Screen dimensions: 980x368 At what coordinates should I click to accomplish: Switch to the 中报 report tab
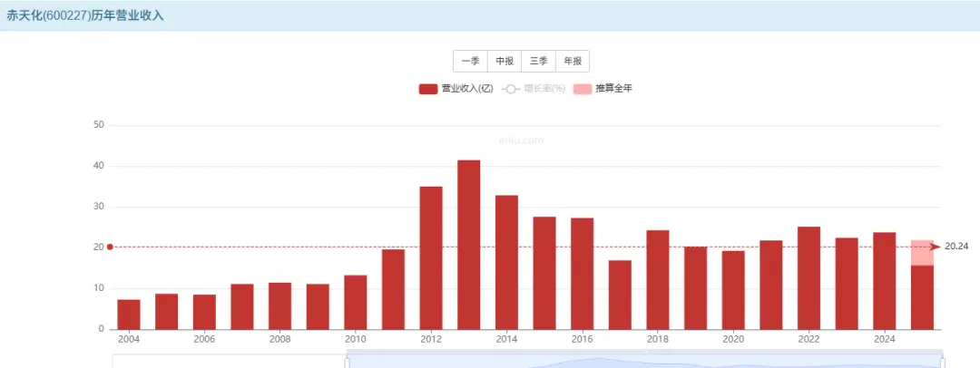[x=505, y=62]
